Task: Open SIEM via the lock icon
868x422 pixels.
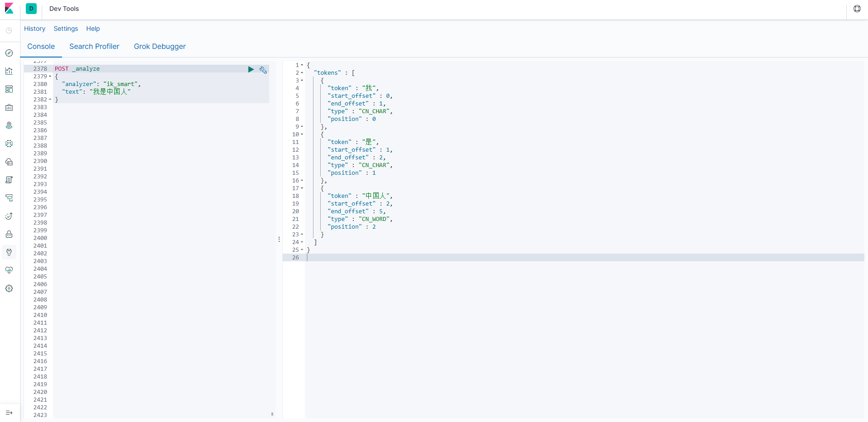Action: 9,234
